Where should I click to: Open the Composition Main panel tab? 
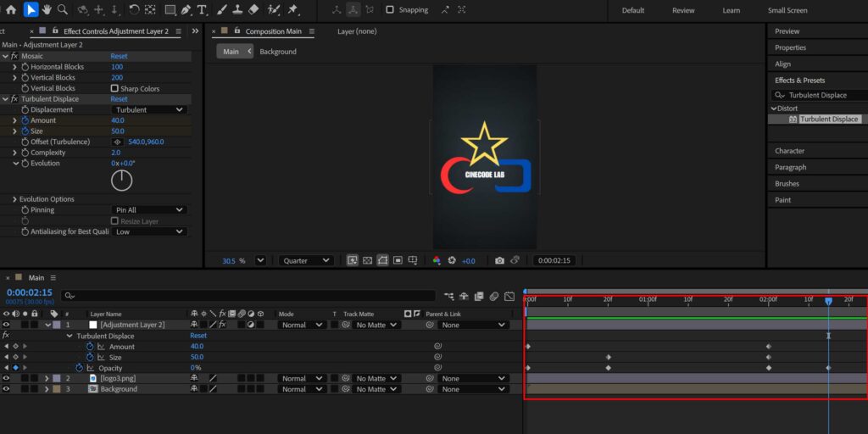coord(274,31)
